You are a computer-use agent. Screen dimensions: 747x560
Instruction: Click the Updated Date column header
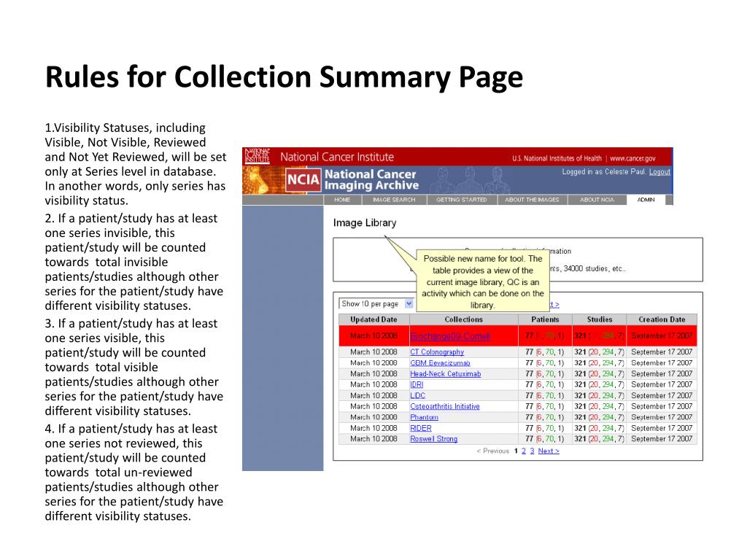pos(373,319)
